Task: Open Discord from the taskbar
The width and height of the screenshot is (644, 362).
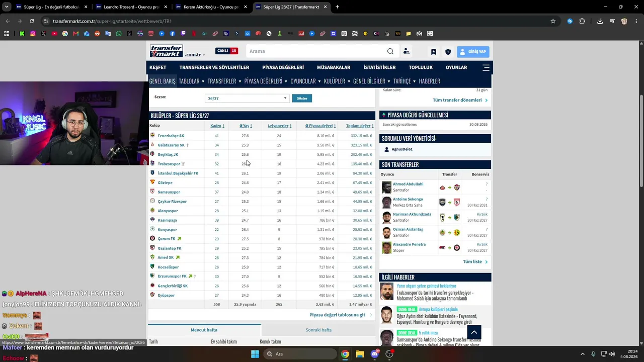Action: click(x=374, y=354)
